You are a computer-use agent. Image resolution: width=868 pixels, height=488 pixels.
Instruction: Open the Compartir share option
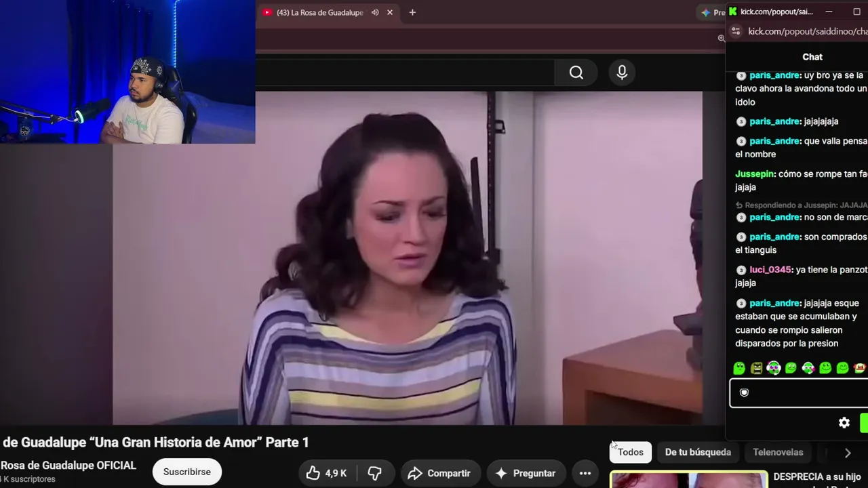point(439,473)
